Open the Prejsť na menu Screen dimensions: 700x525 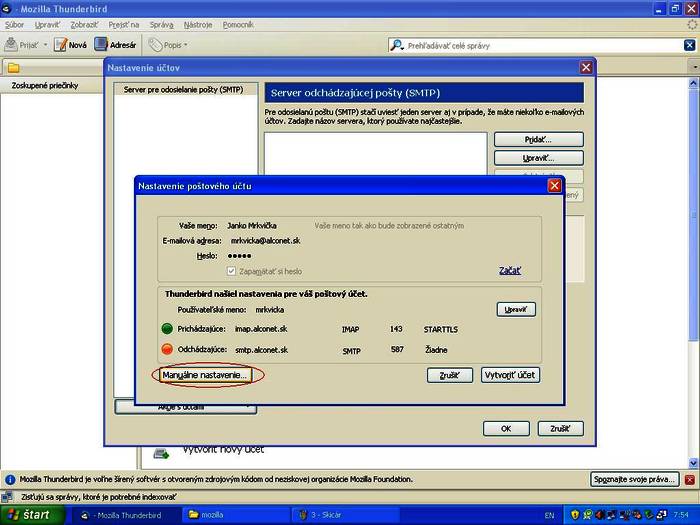(124, 25)
